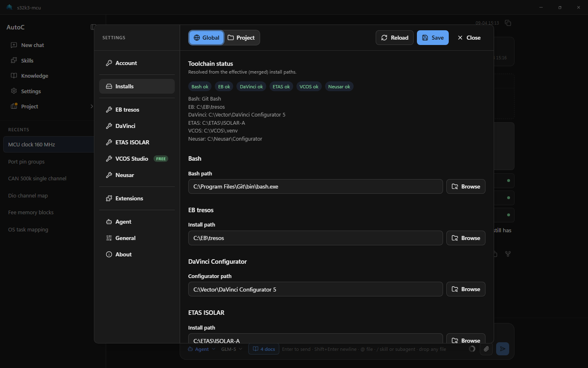Close the settings dialog
The width and height of the screenshot is (588, 368).
coord(469,38)
